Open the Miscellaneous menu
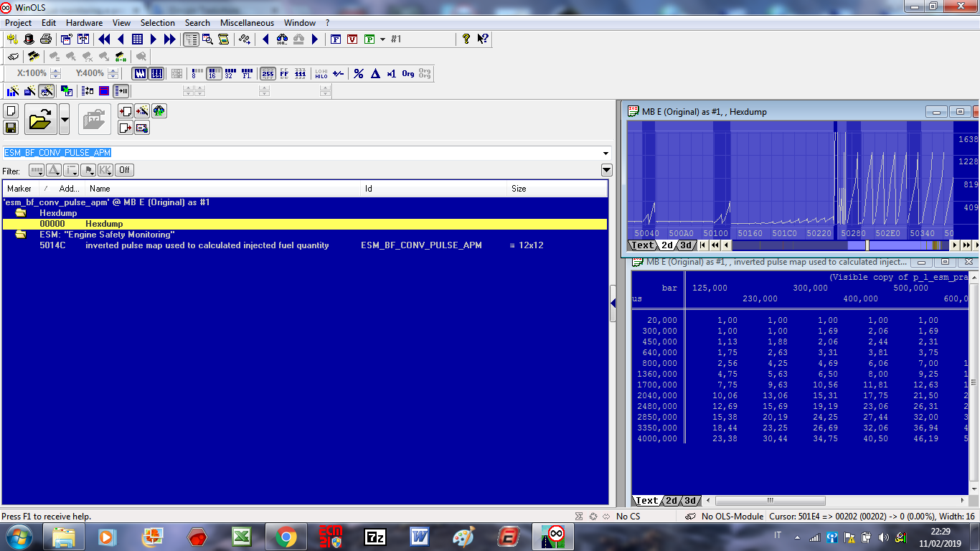Image resolution: width=980 pixels, height=551 pixels. pos(247,23)
